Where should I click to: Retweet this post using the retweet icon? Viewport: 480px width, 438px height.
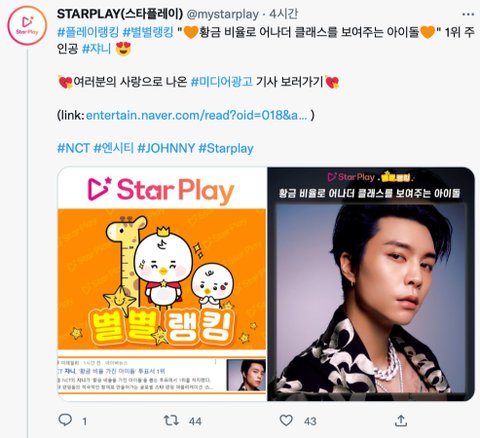[x=171, y=420]
